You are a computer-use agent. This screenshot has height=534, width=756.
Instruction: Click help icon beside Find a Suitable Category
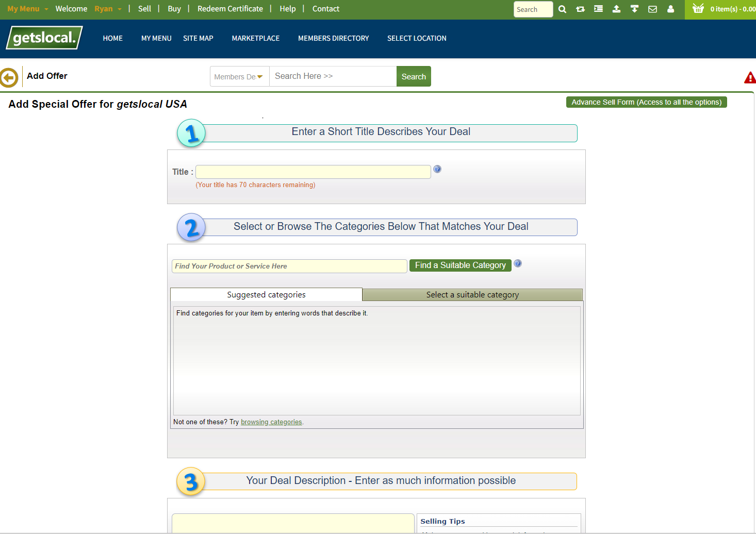518,263
